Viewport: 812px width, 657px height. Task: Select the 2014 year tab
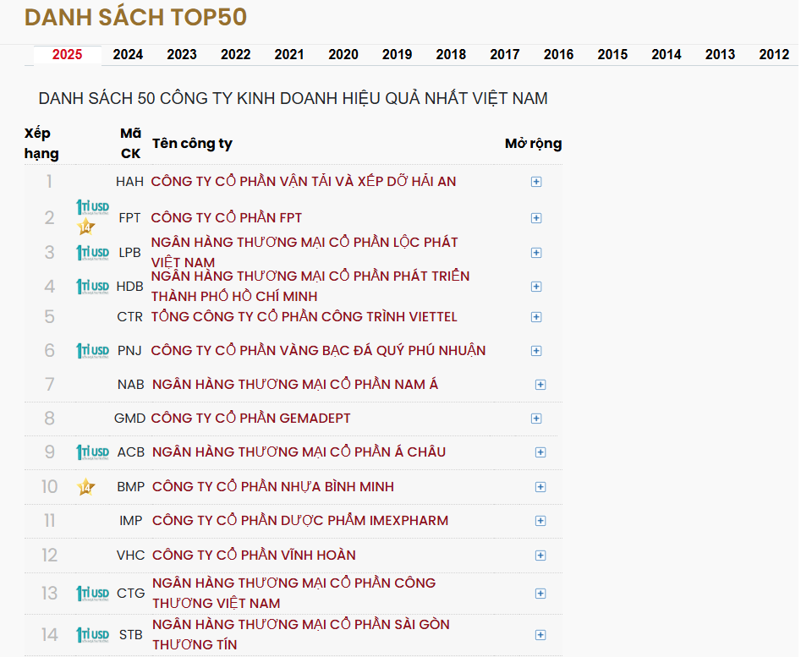[x=667, y=54]
